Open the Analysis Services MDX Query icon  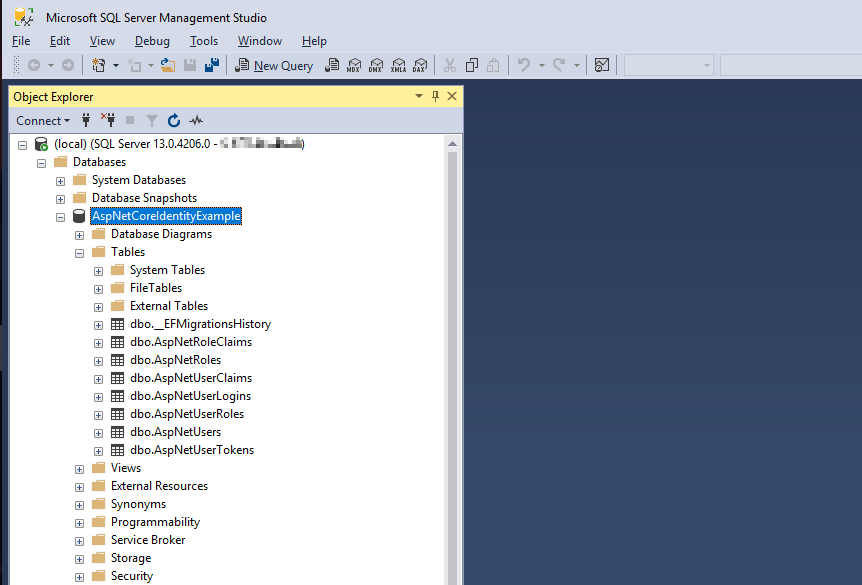click(x=354, y=65)
